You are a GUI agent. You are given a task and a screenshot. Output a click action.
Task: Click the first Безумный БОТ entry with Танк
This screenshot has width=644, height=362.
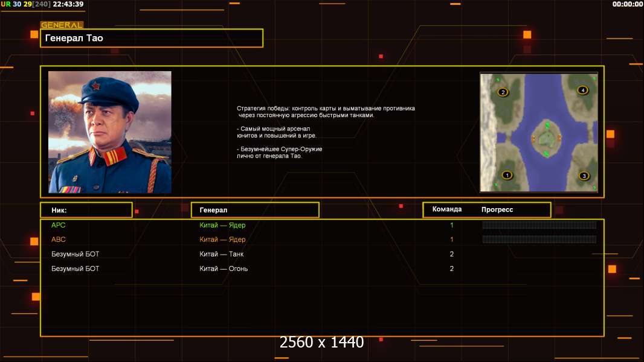click(75, 254)
